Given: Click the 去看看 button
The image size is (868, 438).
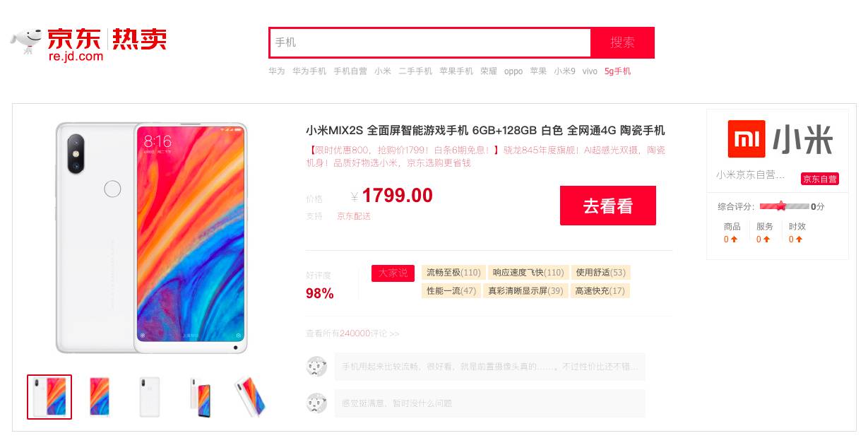Looking at the screenshot, I should click(x=608, y=206).
